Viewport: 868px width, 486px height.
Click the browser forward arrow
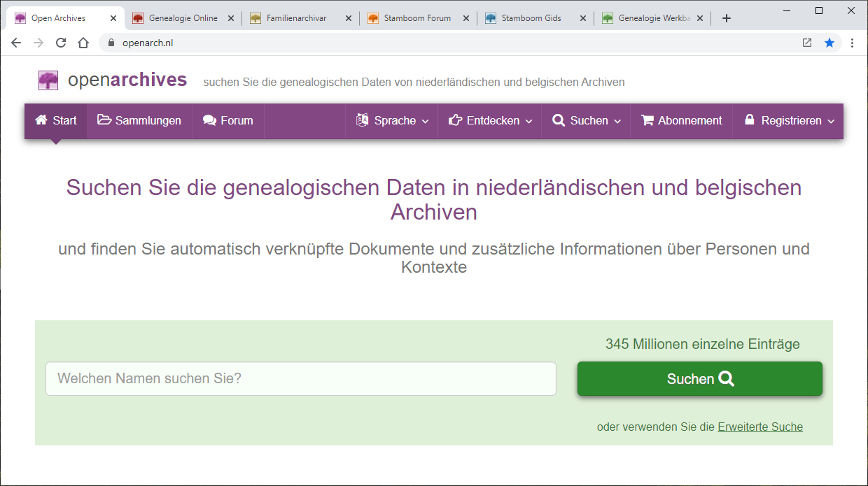tap(38, 43)
